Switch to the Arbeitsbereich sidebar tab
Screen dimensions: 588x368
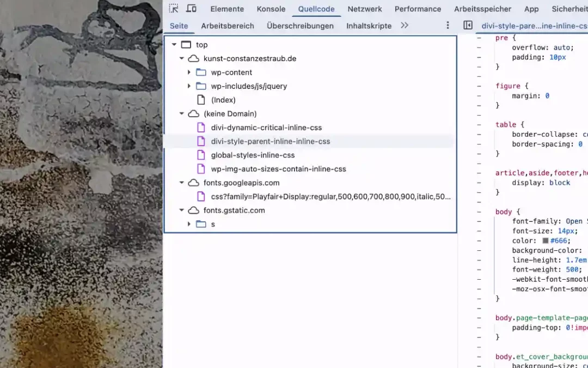pos(228,26)
